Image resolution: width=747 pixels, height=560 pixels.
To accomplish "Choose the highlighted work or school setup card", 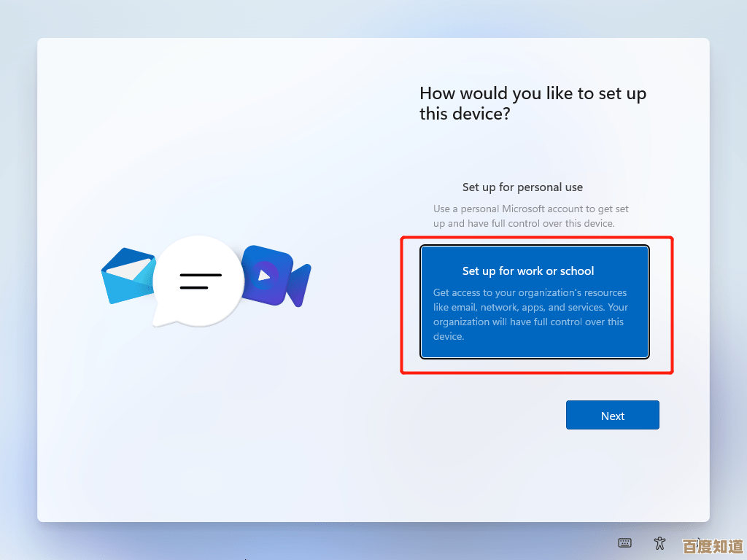I will (x=534, y=302).
